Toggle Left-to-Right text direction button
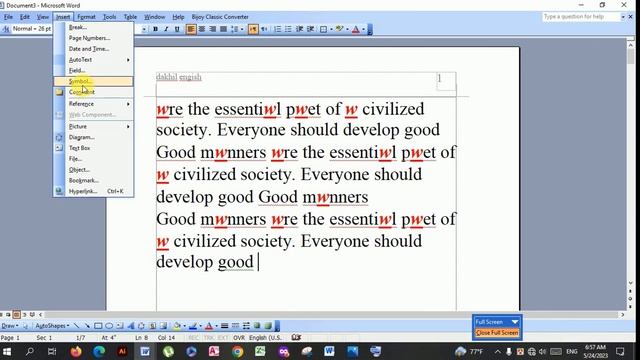 (x=253, y=29)
